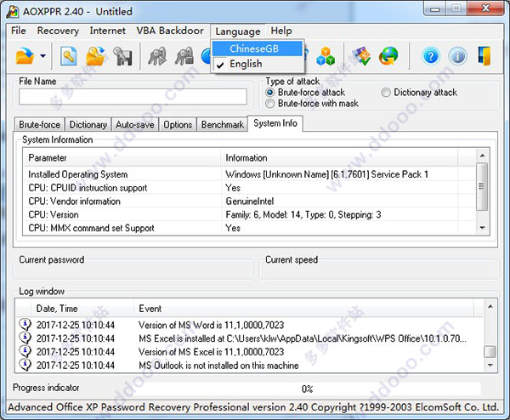Screen dimensions: 510x420
Task: Select the checked English language option
Action: click(258, 64)
